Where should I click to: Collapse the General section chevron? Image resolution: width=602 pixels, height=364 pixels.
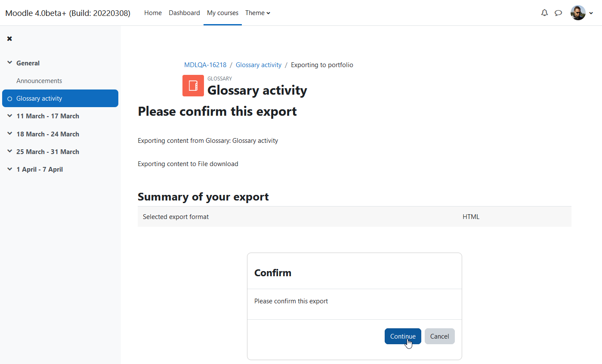(10, 63)
